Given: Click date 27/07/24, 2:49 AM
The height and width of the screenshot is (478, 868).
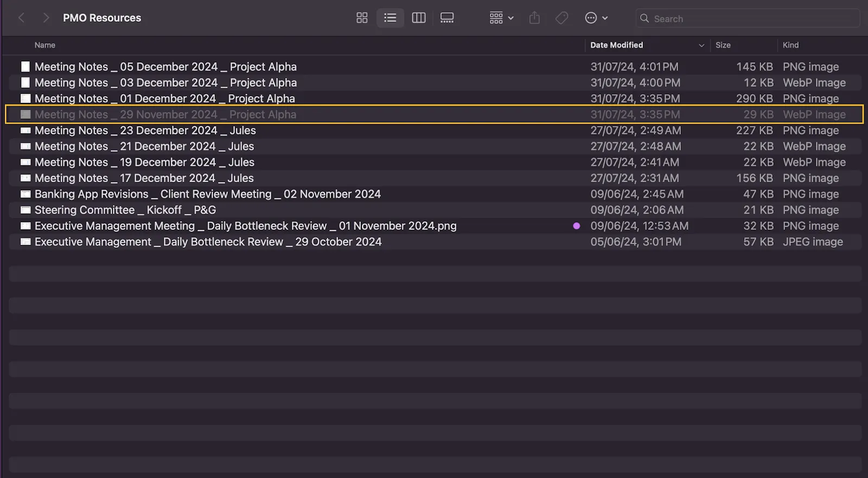Looking at the screenshot, I should click(x=636, y=130).
